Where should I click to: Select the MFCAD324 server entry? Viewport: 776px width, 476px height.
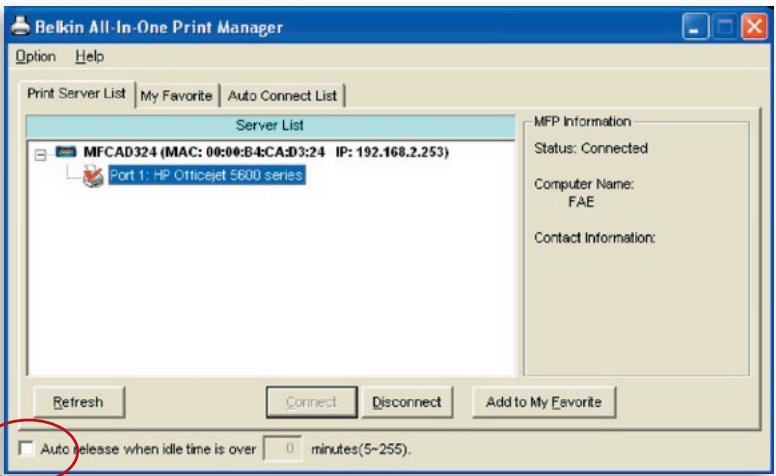[266, 151]
